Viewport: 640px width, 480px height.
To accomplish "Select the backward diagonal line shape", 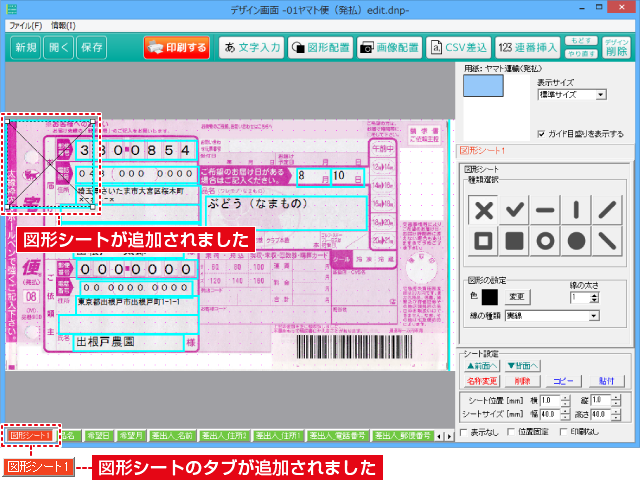I will (607, 241).
